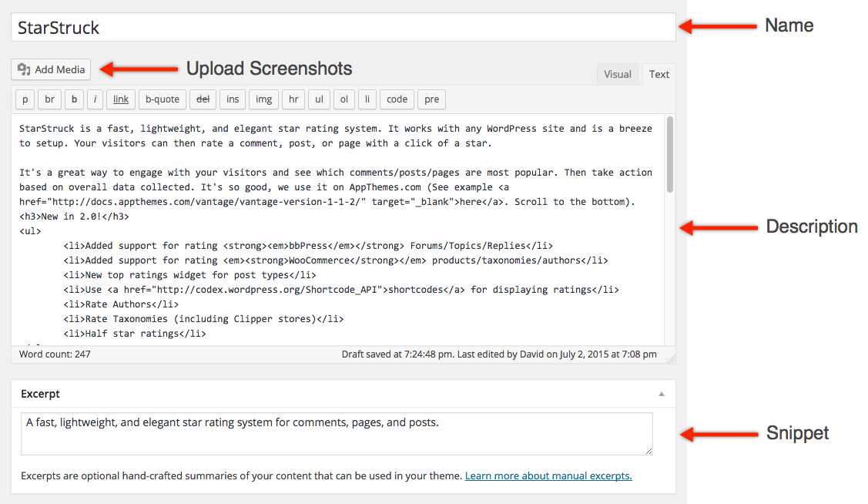The width and height of the screenshot is (868, 504).
Task: Click the excerpt box resize grip
Action: 648,452
